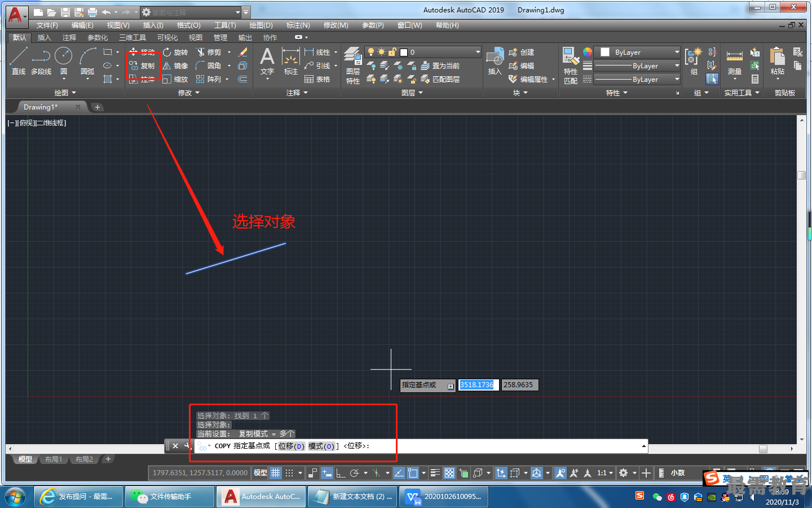Screen dimensions: 812x508
Task: Open Layer Properties (图层特性)
Action: (353, 65)
